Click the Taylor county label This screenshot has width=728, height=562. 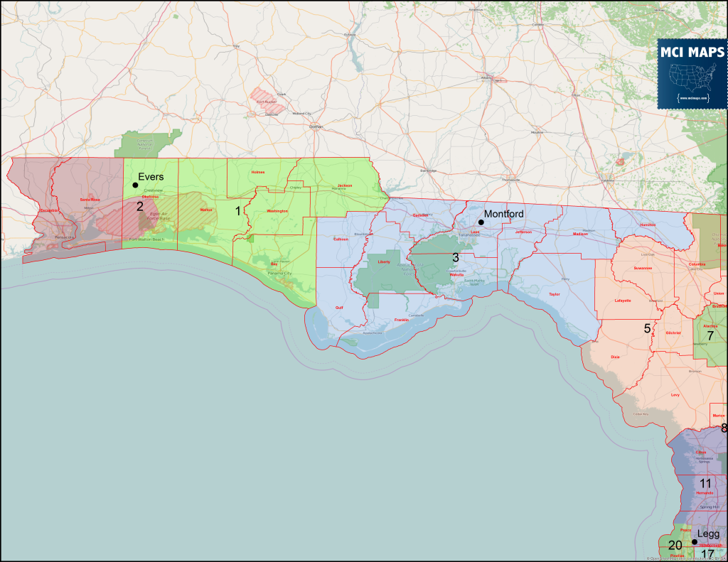(x=555, y=294)
